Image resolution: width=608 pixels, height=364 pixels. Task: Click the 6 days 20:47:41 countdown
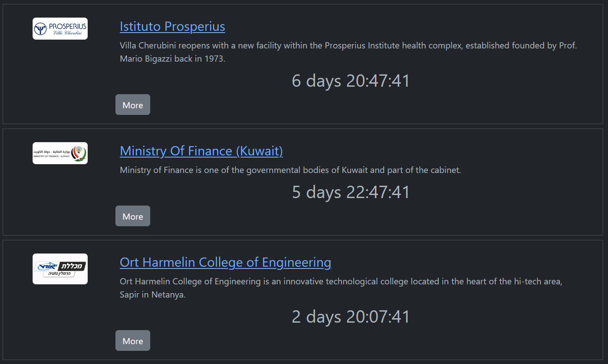pyautogui.click(x=351, y=81)
